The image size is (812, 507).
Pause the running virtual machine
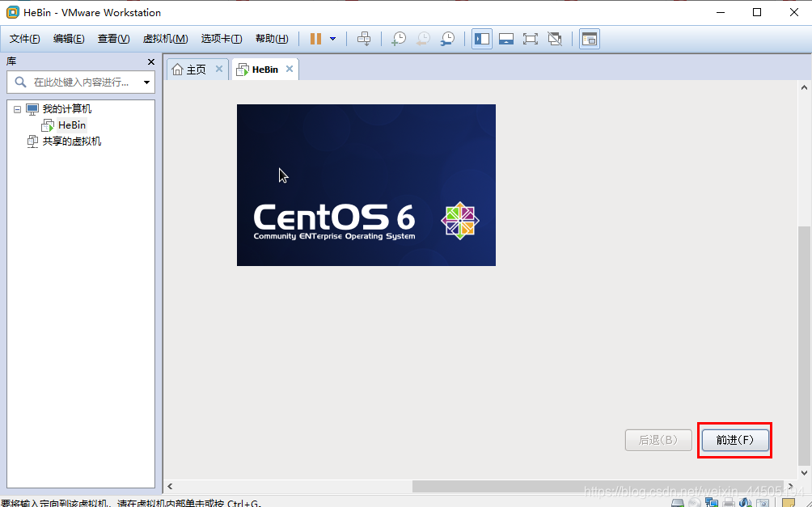point(315,39)
